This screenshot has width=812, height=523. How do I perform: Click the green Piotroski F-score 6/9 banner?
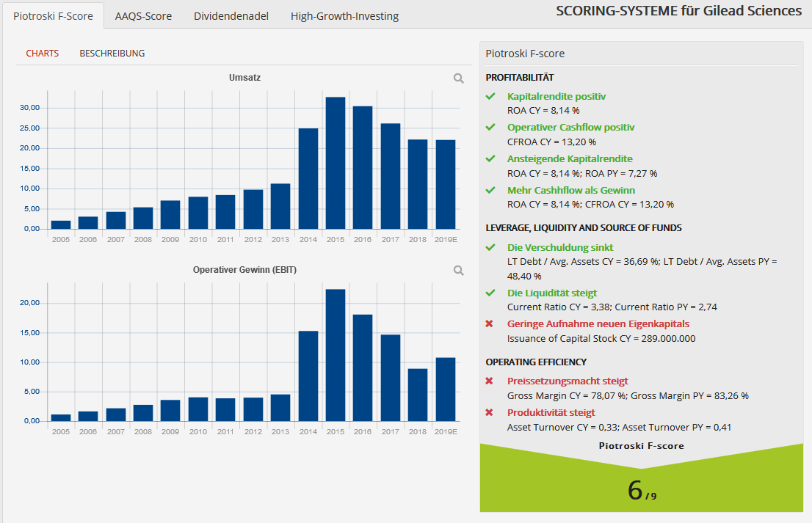coord(641,478)
